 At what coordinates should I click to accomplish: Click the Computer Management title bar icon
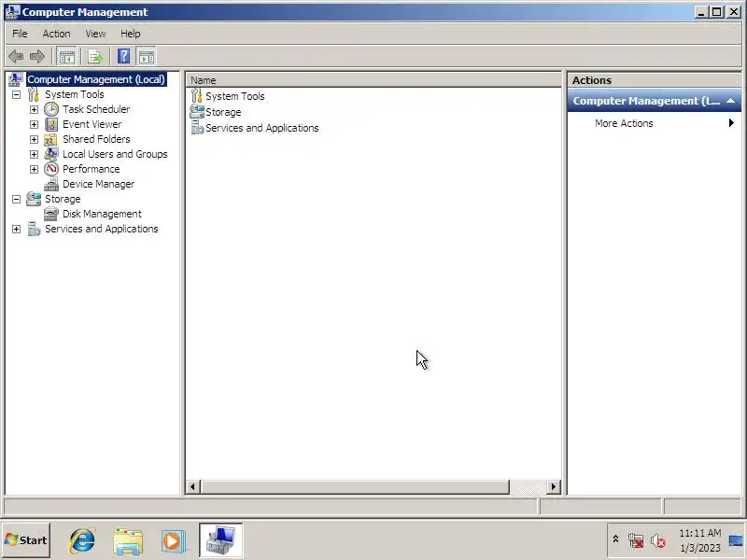pyautogui.click(x=12, y=12)
